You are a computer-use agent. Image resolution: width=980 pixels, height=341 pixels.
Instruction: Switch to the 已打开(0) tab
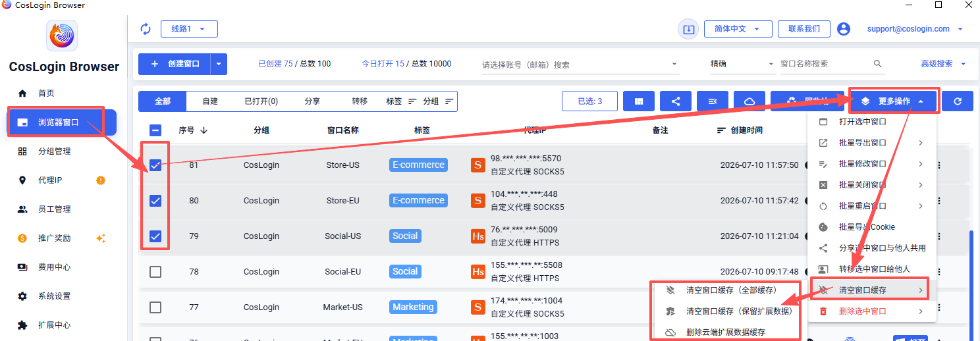[261, 101]
